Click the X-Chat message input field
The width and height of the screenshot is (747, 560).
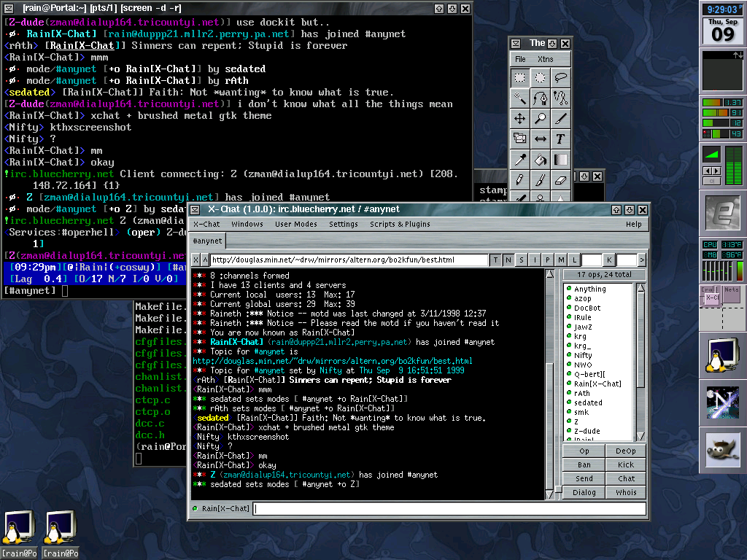pyautogui.click(x=449, y=508)
